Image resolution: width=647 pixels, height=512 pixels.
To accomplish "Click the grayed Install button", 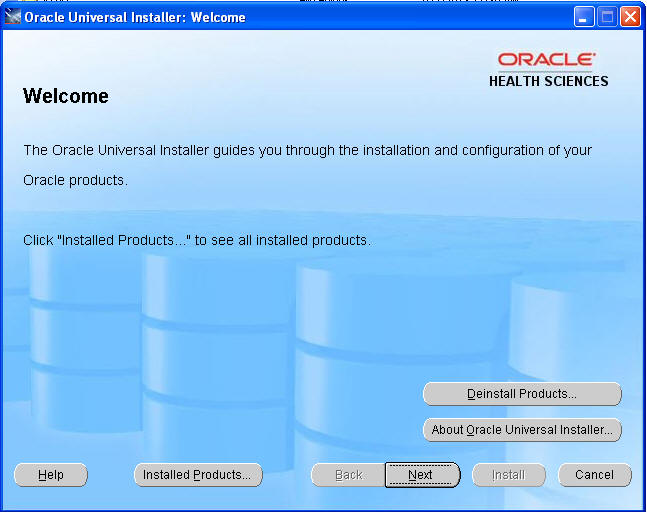I will point(509,475).
